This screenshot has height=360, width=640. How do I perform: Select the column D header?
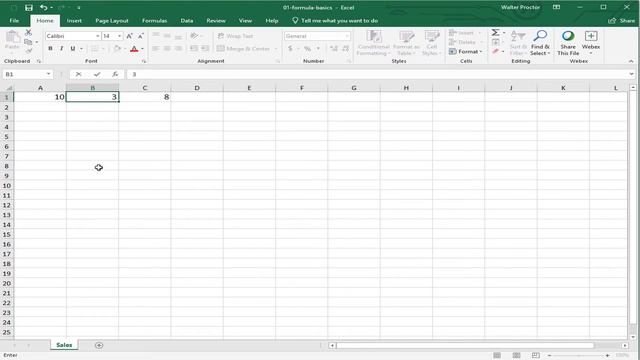point(197,88)
